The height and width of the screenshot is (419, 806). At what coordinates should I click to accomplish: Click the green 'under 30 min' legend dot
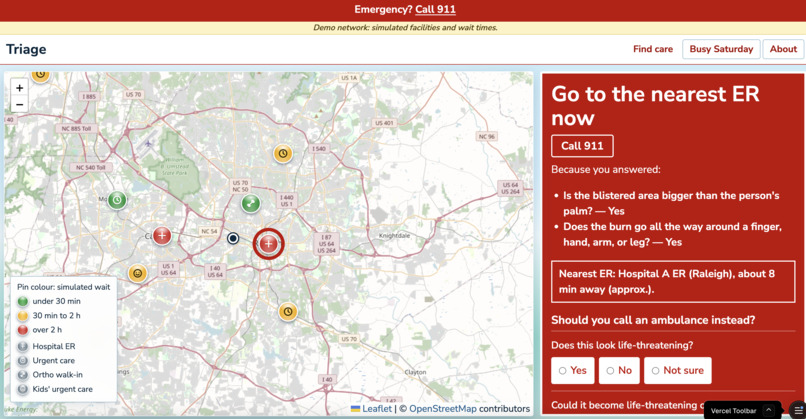[23, 301]
